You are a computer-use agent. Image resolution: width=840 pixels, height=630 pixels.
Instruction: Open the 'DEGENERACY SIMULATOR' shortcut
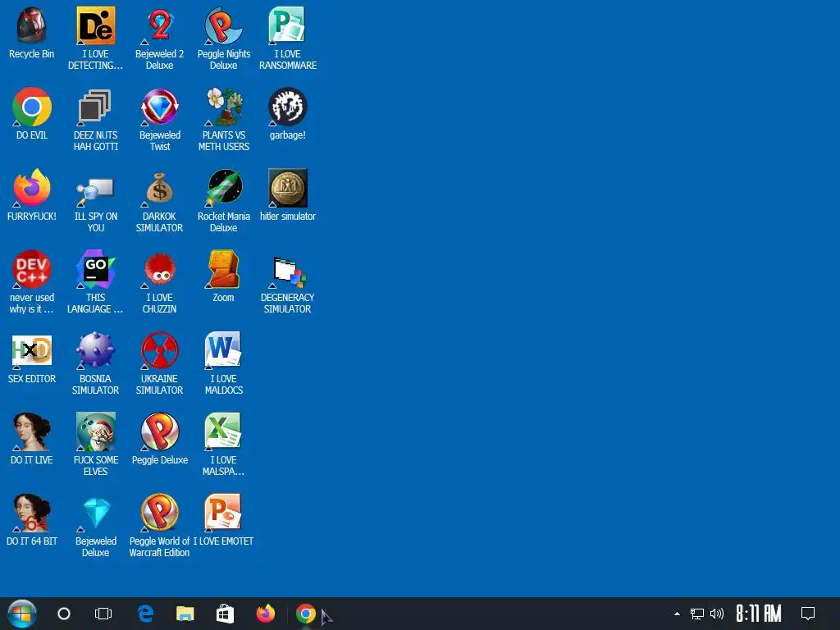point(288,271)
